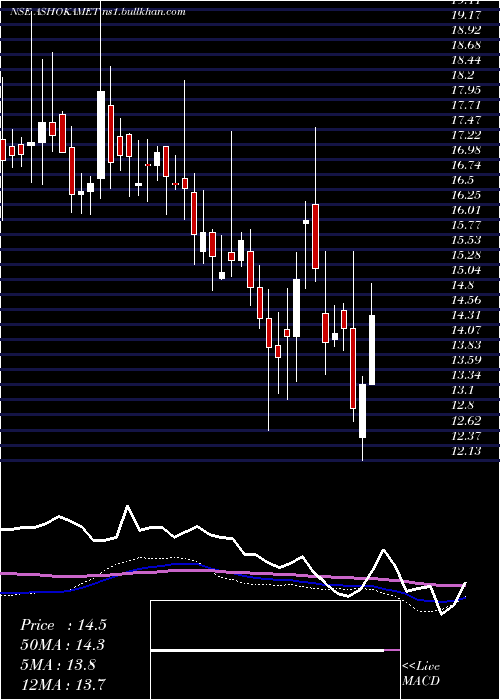Click the Price : 14.5 readout

63,625
